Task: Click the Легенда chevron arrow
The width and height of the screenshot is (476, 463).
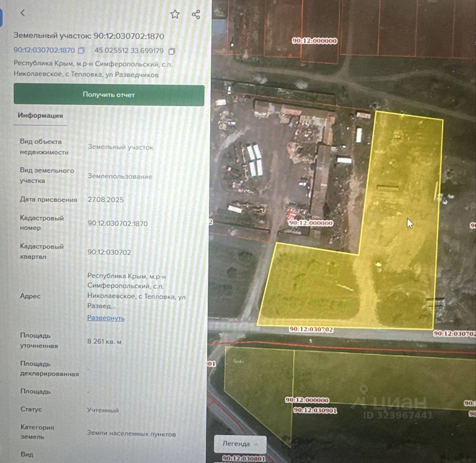Action: [256, 444]
